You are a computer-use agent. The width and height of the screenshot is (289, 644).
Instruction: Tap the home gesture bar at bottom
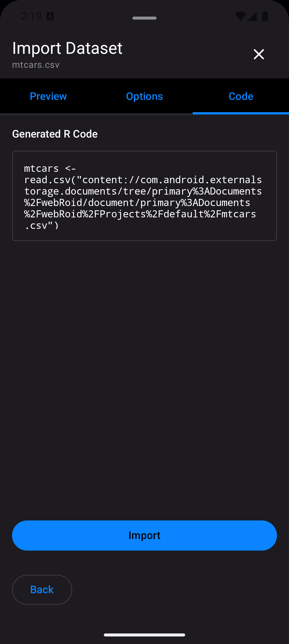pyautogui.click(x=144, y=635)
